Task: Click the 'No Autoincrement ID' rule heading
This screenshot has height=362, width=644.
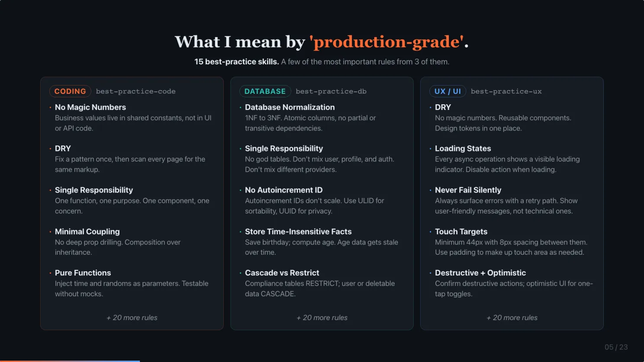Action: pyautogui.click(x=284, y=190)
